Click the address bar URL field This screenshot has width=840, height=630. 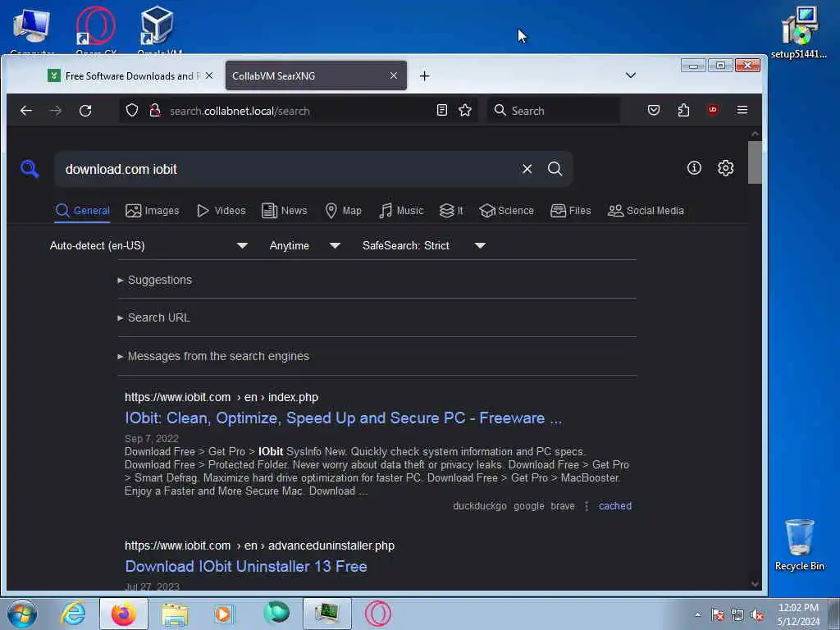[300, 111]
